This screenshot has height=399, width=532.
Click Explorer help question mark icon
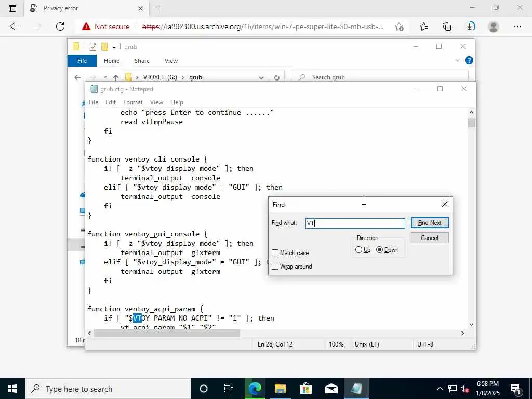[469, 60]
